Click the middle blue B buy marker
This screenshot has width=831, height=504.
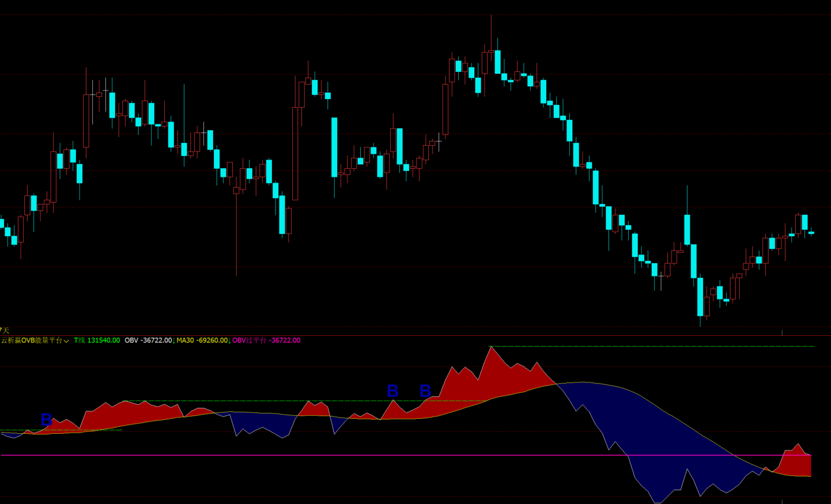click(x=392, y=391)
